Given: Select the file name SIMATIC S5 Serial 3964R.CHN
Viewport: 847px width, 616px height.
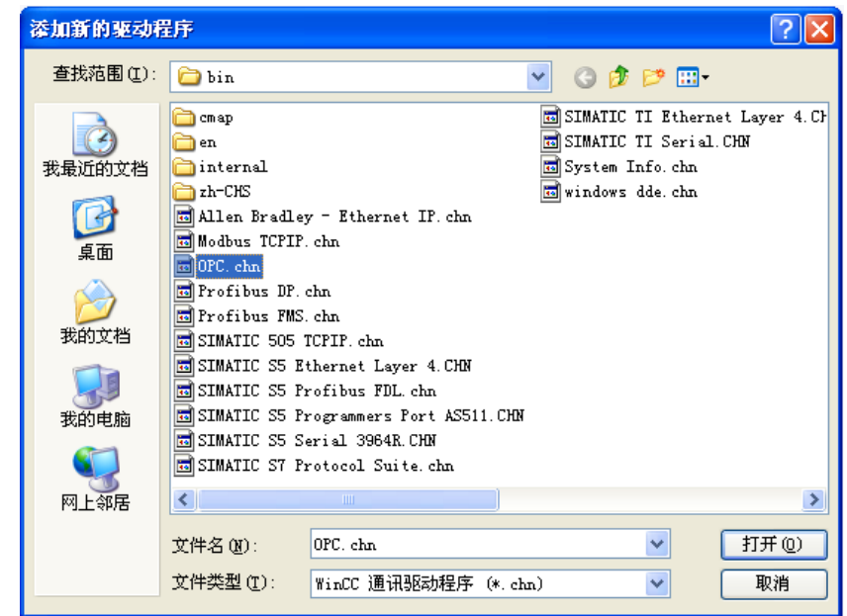Looking at the screenshot, I should click(317, 441).
